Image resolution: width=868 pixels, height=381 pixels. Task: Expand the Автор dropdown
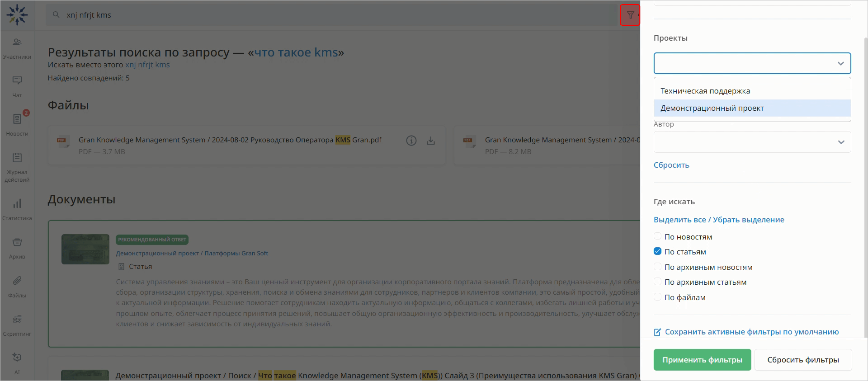752,142
